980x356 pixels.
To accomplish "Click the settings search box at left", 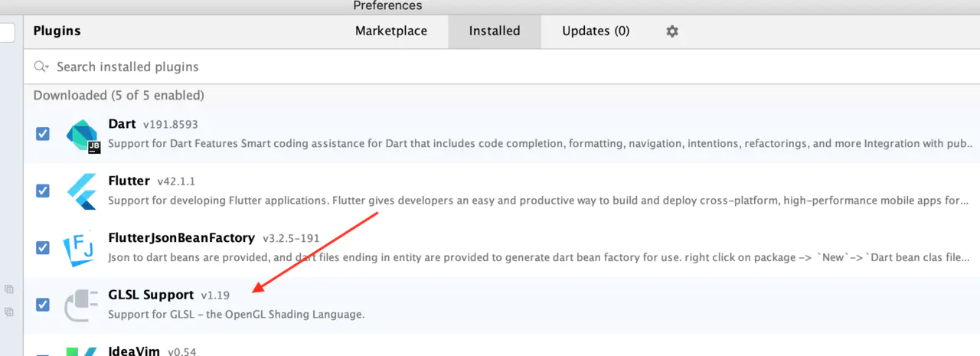I will [x=8, y=32].
